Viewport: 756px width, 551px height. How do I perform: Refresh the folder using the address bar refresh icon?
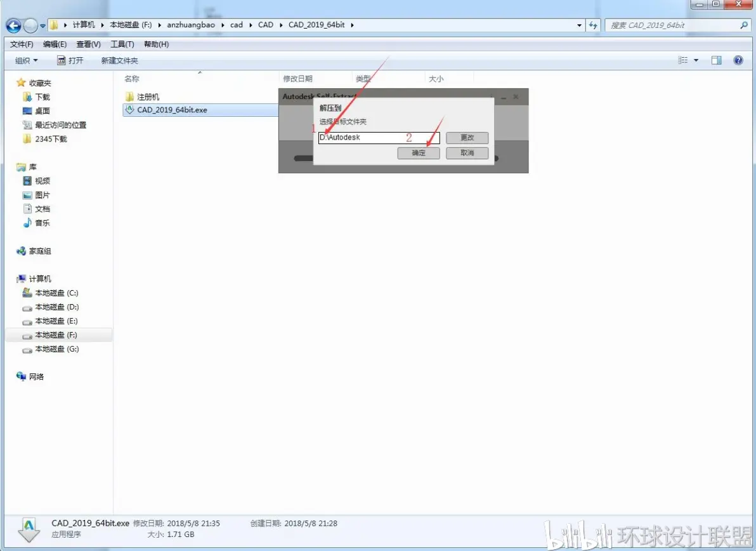click(x=593, y=25)
